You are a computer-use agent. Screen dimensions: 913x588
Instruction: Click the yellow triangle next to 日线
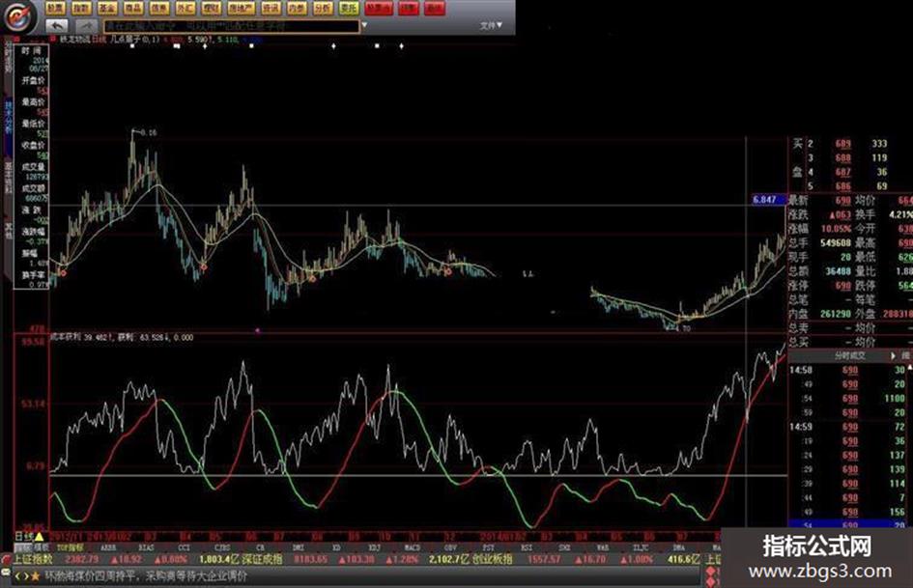click(39, 536)
